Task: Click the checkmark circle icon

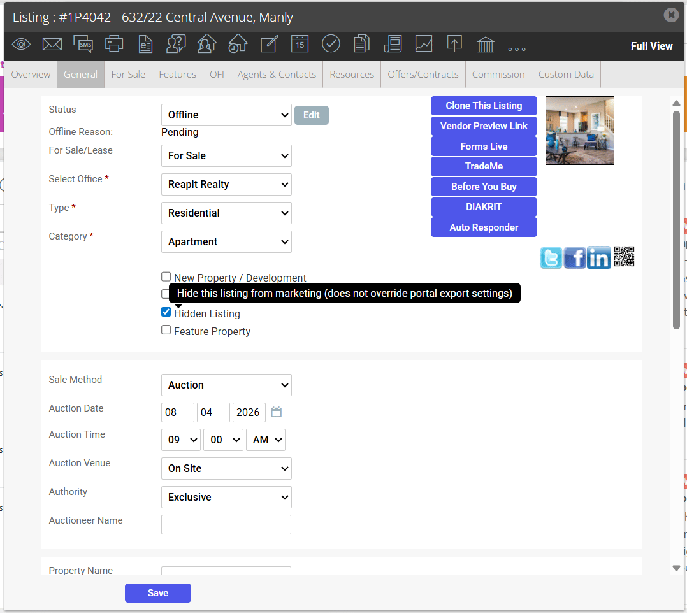Action: 331,44
